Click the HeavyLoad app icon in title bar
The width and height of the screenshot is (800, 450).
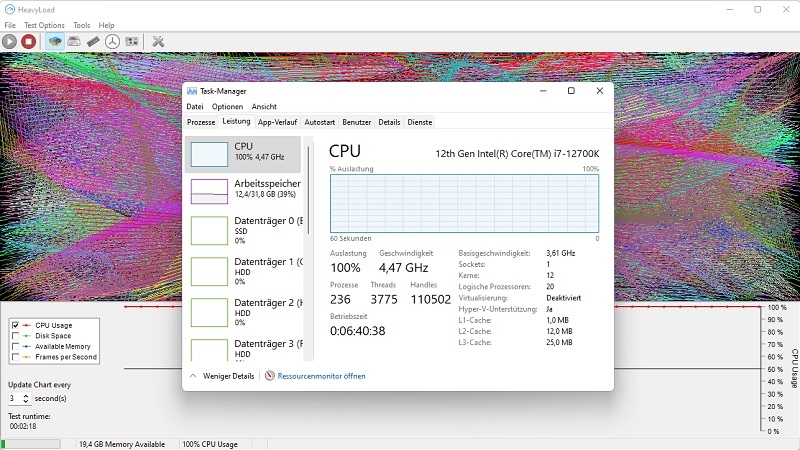pyautogui.click(x=9, y=9)
